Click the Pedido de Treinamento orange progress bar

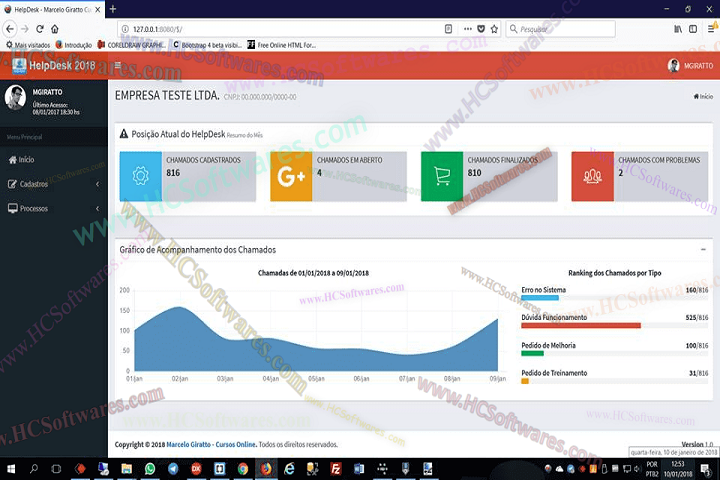click(x=525, y=381)
